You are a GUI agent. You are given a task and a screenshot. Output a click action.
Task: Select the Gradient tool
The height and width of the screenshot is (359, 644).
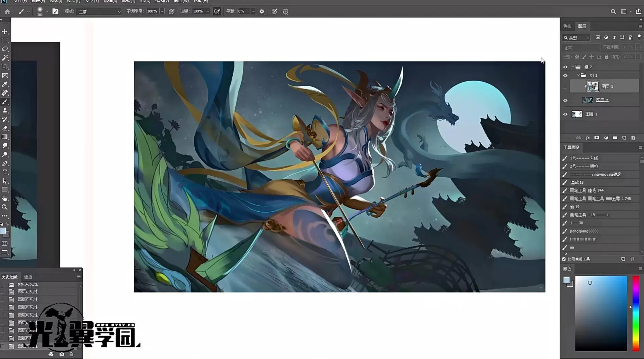(x=5, y=137)
